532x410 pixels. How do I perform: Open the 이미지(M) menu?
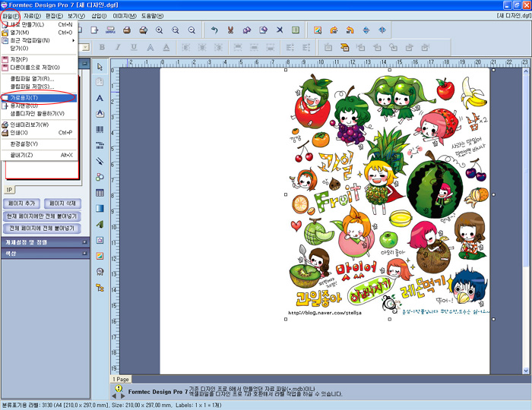[125, 16]
